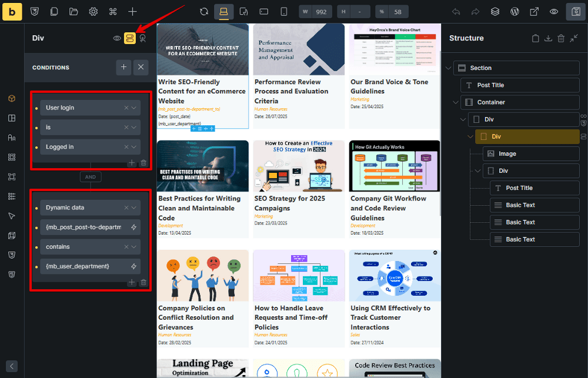Image resolution: width=588 pixels, height=378 pixels.
Task: Close the Conditions panel with X button
Action: pos(141,68)
